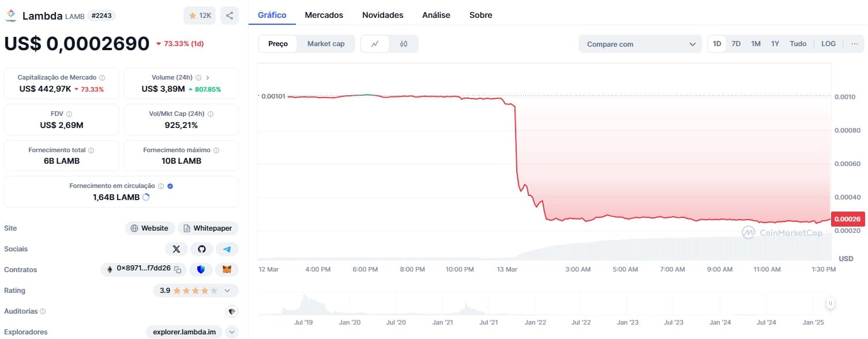868x339 pixels.
Task: Open the X social profile icon
Action: click(x=176, y=249)
